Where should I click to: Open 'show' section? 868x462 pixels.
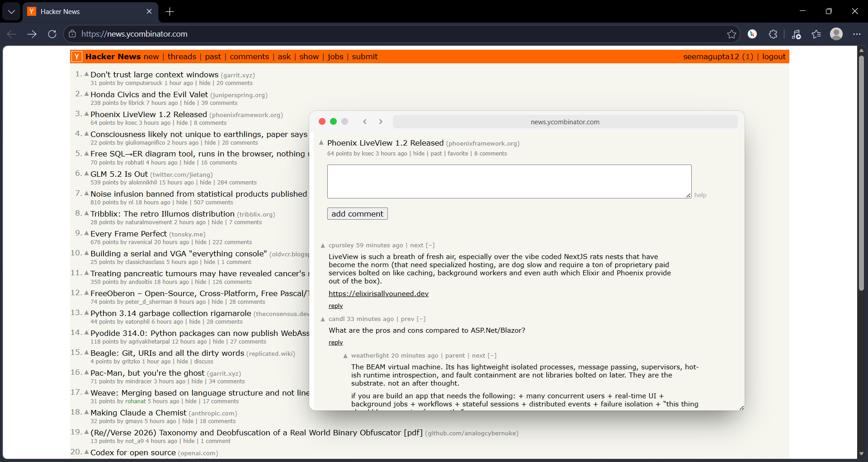tap(309, 57)
